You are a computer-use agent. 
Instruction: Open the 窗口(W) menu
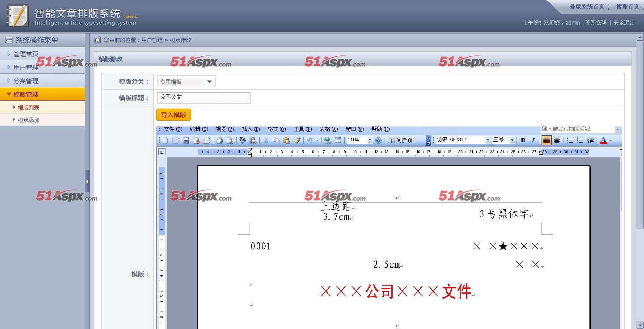[355, 129]
